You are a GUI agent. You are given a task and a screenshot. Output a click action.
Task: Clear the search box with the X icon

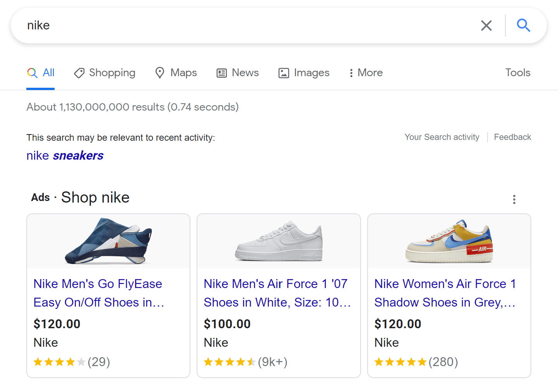point(486,26)
